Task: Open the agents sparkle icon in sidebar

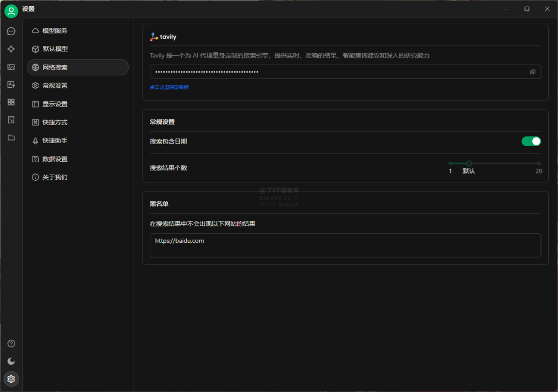Action: pos(11,49)
